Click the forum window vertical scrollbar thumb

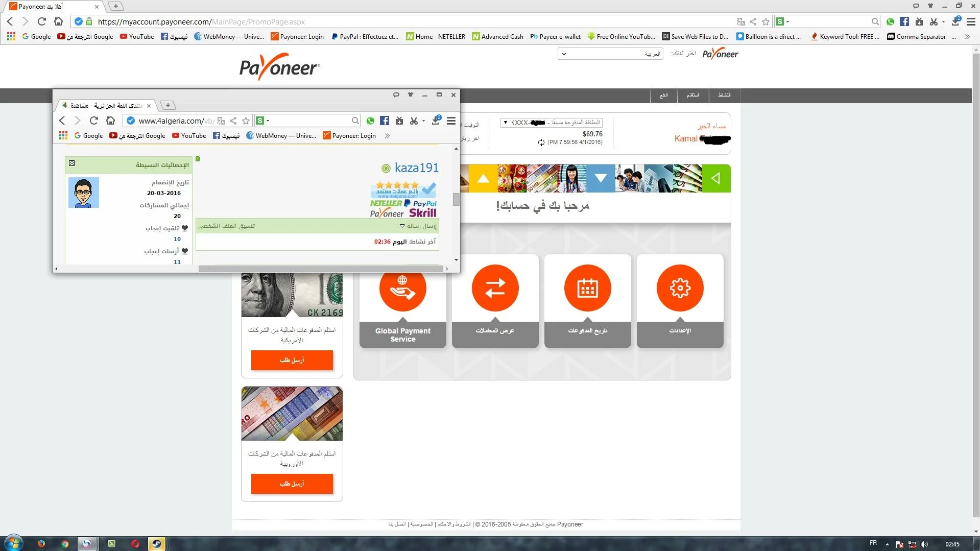(x=456, y=199)
